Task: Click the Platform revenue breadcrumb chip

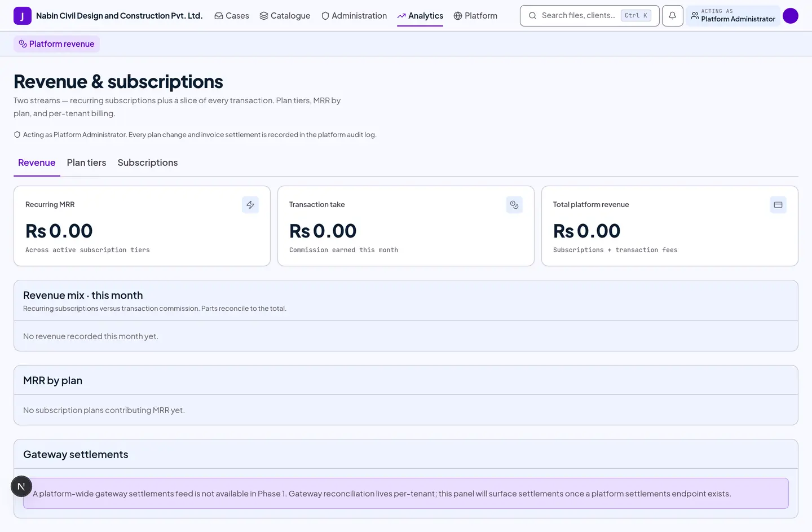Action: coord(56,44)
